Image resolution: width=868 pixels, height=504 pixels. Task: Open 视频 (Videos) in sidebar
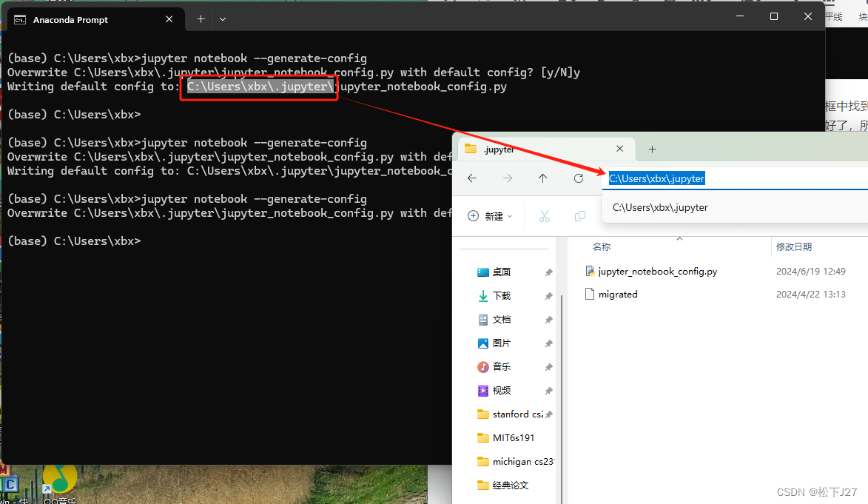click(494, 391)
